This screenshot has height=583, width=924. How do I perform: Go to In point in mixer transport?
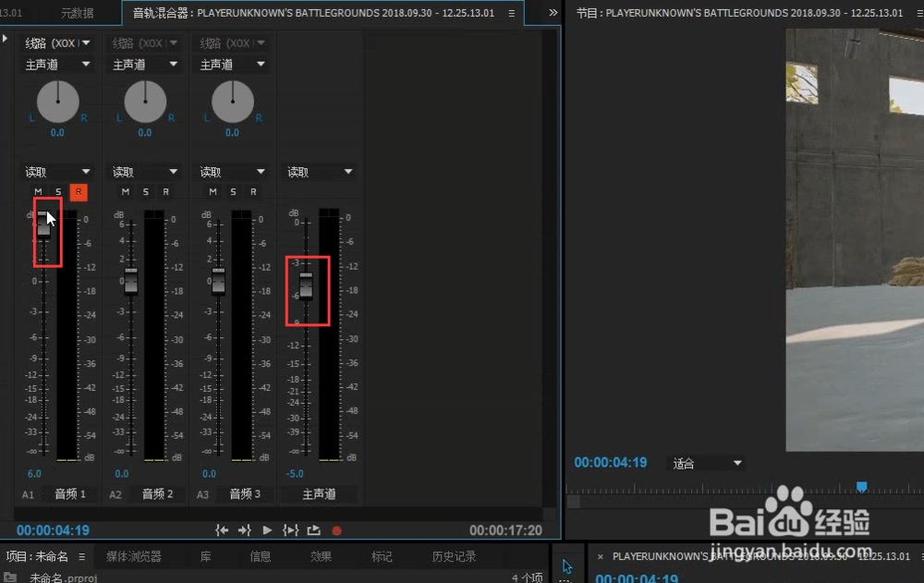pyautogui.click(x=222, y=530)
